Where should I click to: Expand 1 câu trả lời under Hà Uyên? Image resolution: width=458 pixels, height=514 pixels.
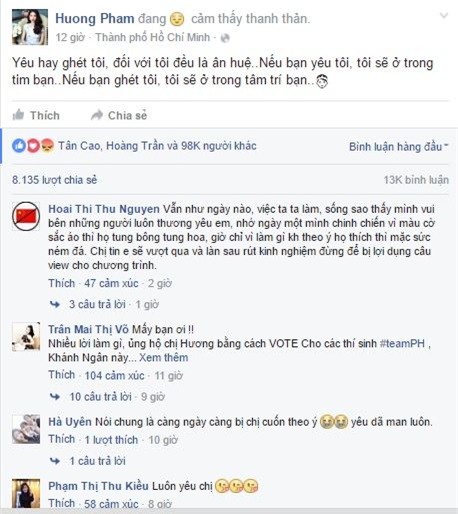97,461
